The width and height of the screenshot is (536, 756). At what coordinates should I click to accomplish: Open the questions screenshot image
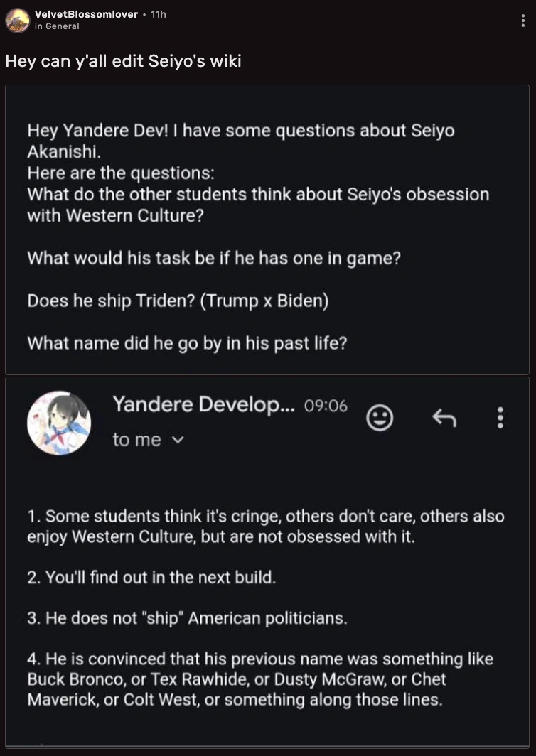click(267, 230)
